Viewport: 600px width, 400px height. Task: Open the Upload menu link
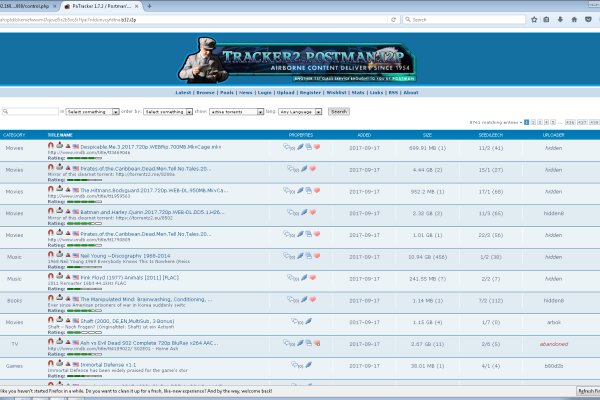285,93
